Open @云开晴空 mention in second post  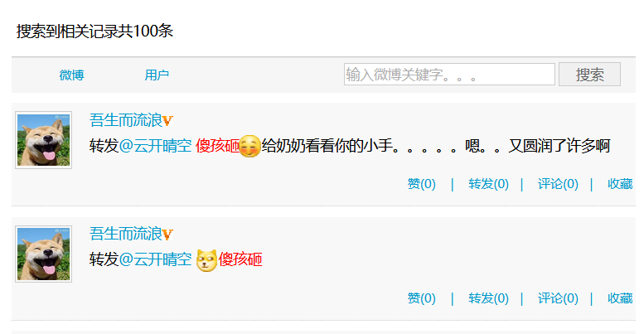point(155,259)
